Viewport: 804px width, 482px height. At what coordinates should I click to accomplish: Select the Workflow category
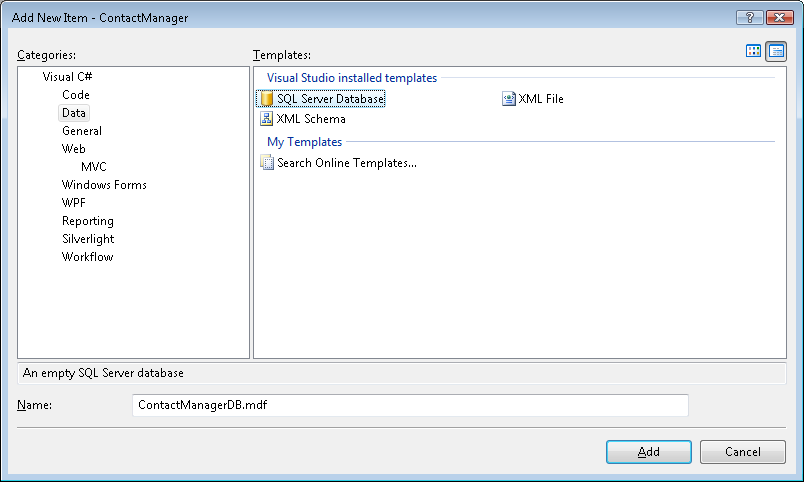click(x=88, y=257)
